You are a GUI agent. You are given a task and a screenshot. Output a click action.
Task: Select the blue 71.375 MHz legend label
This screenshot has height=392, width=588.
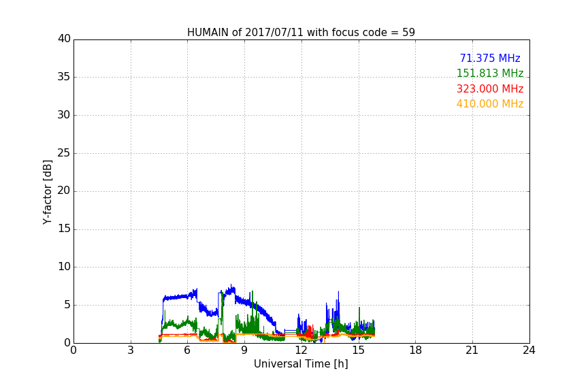490,58
